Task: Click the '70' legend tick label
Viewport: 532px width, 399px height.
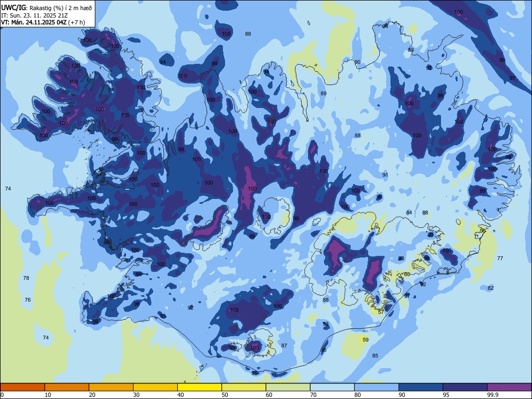Action: pyautogui.click(x=313, y=395)
